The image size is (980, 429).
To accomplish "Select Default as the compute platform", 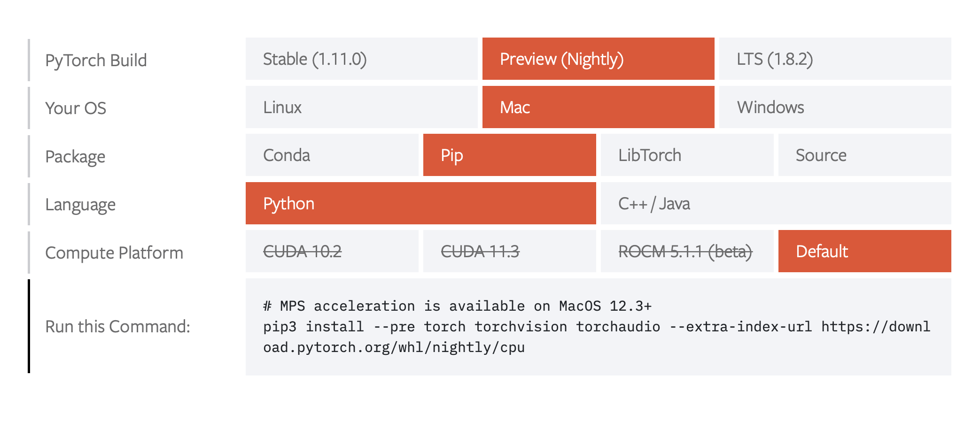I will coord(863,252).
